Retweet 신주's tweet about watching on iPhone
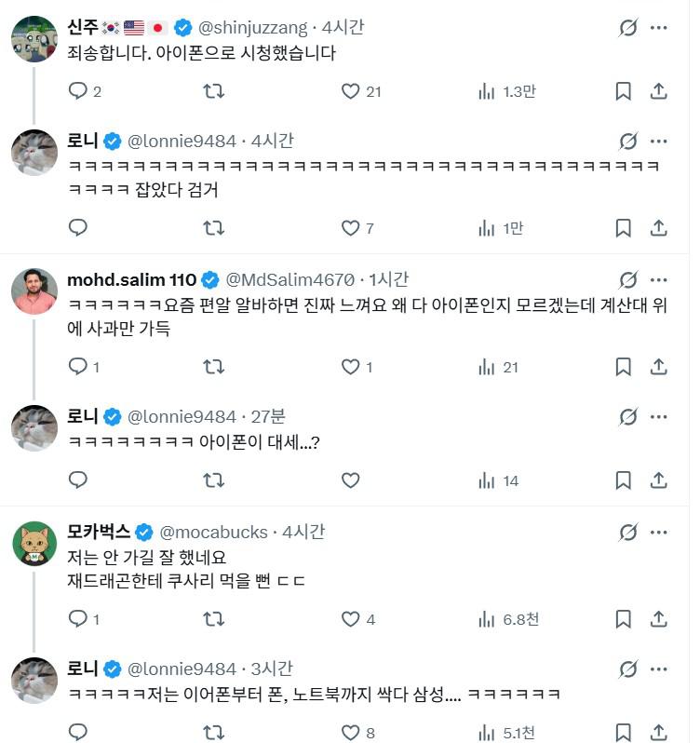 pyautogui.click(x=213, y=91)
